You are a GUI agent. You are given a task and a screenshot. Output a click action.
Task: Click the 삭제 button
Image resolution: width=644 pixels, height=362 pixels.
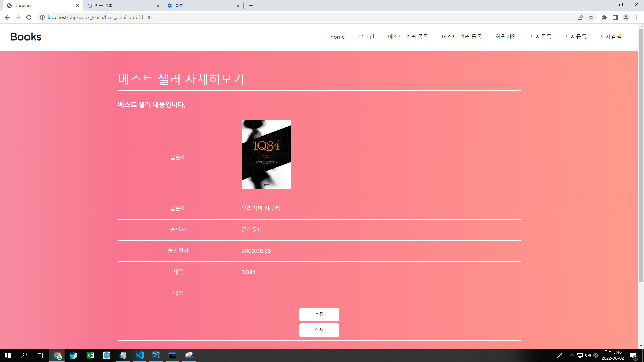319,330
